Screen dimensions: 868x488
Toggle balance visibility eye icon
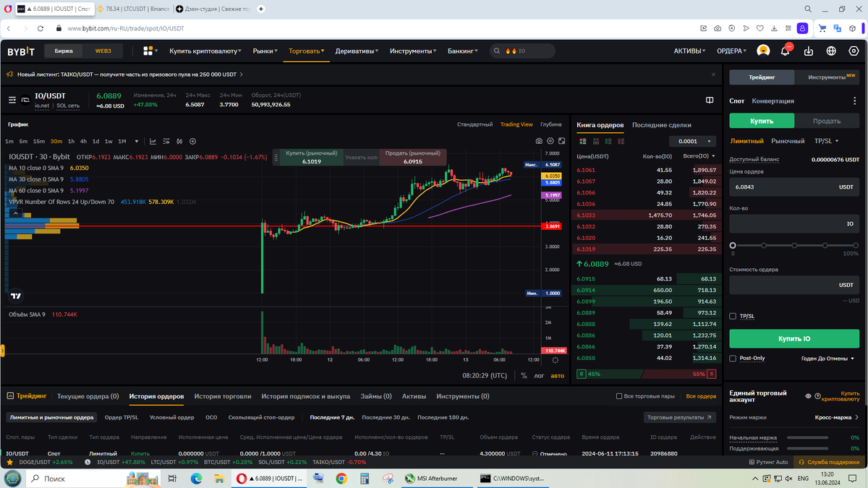pyautogui.click(x=808, y=396)
